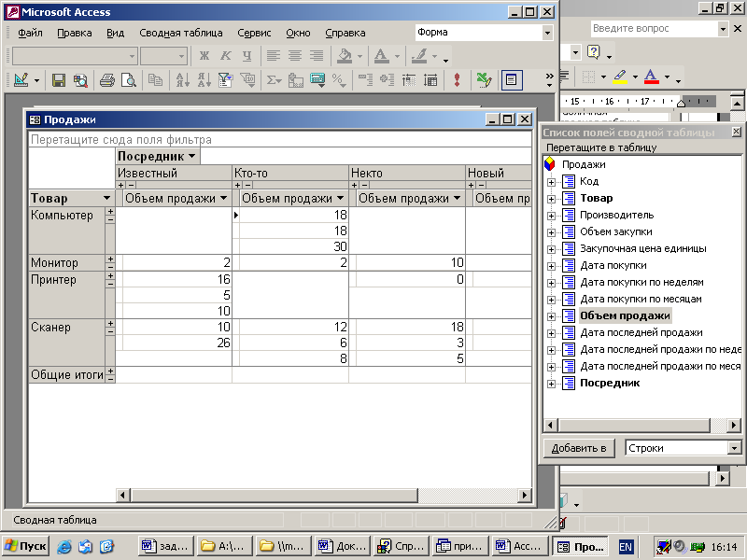Click the Copy icon

click(155, 80)
